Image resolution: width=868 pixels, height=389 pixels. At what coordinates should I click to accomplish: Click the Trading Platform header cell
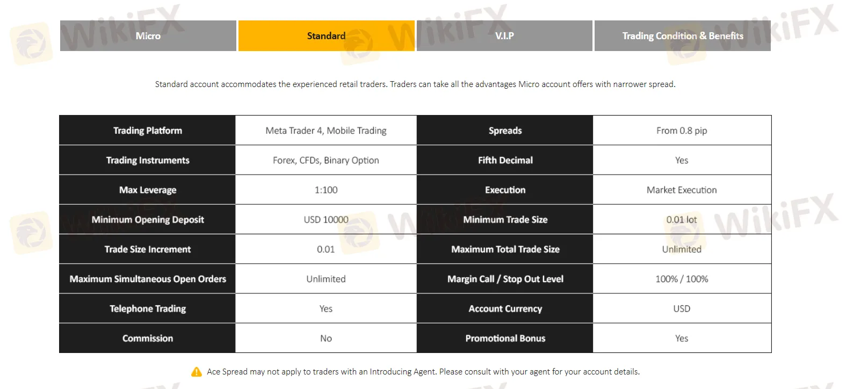tap(148, 131)
